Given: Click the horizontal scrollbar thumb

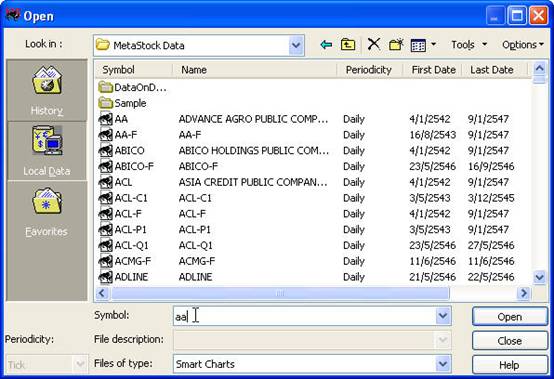Looking at the screenshot, I should click(x=280, y=293).
